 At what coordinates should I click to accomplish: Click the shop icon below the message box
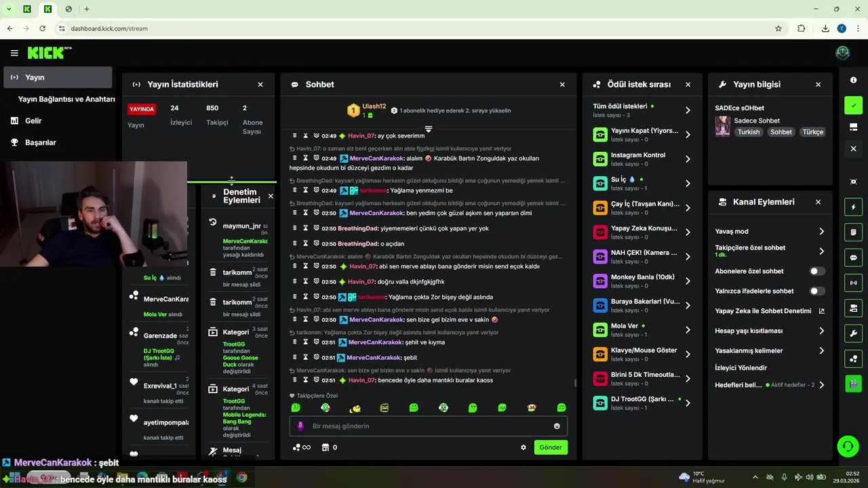click(325, 447)
